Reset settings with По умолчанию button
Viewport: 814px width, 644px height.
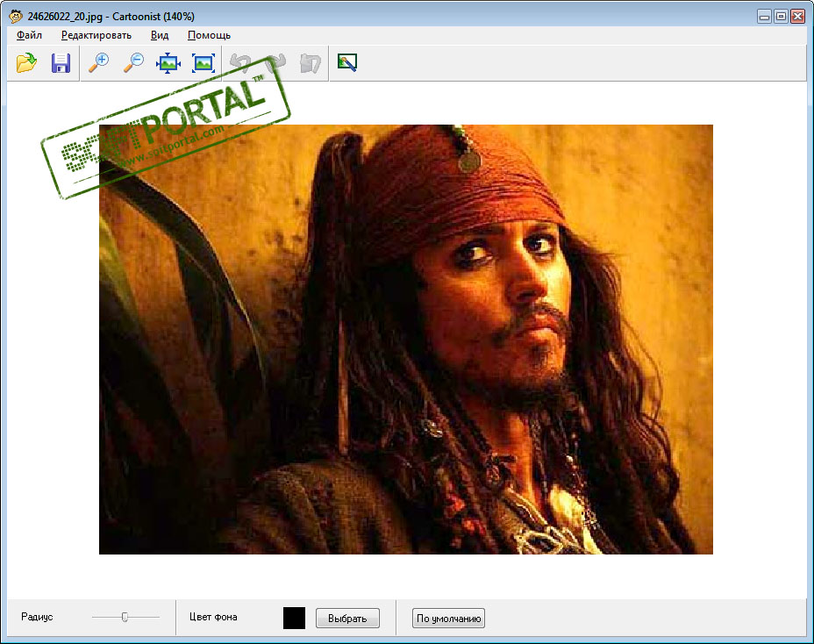pos(448,618)
